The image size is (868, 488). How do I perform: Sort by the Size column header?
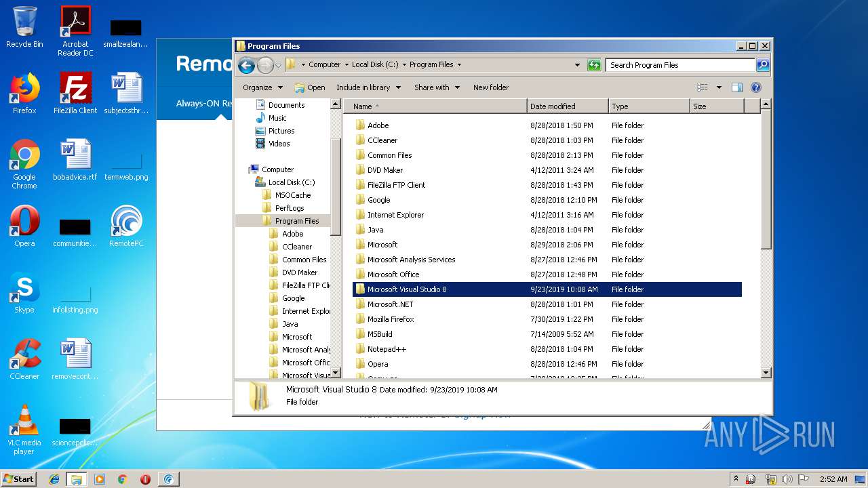pyautogui.click(x=717, y=106)
